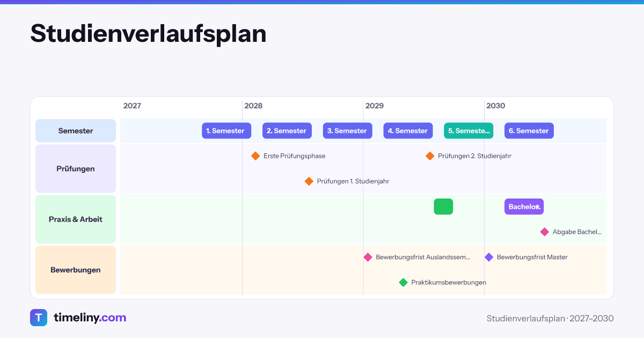Click the Erste Prüfungsphase label text
Viewport: 644px width, 338px height.
[x=295, y=156]
